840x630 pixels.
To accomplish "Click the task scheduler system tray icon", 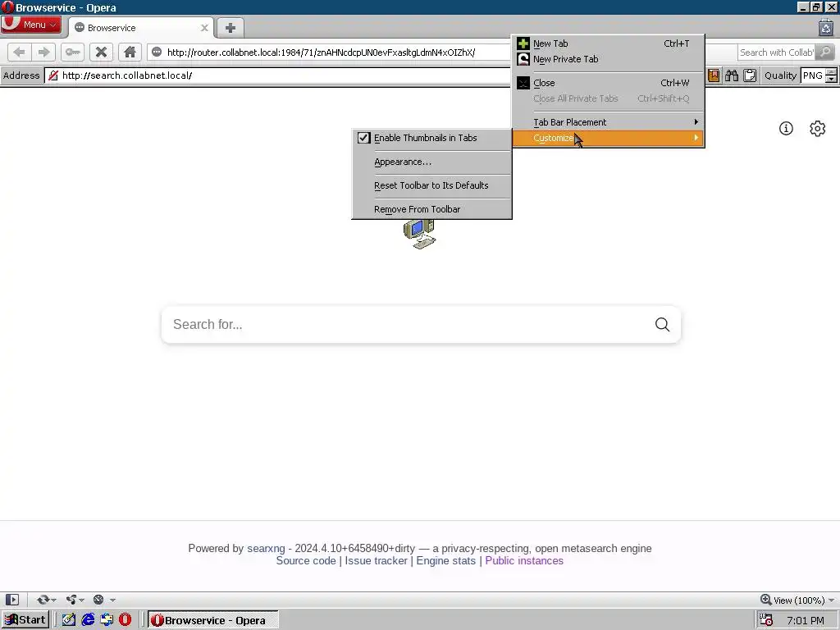I will (766, 620).
